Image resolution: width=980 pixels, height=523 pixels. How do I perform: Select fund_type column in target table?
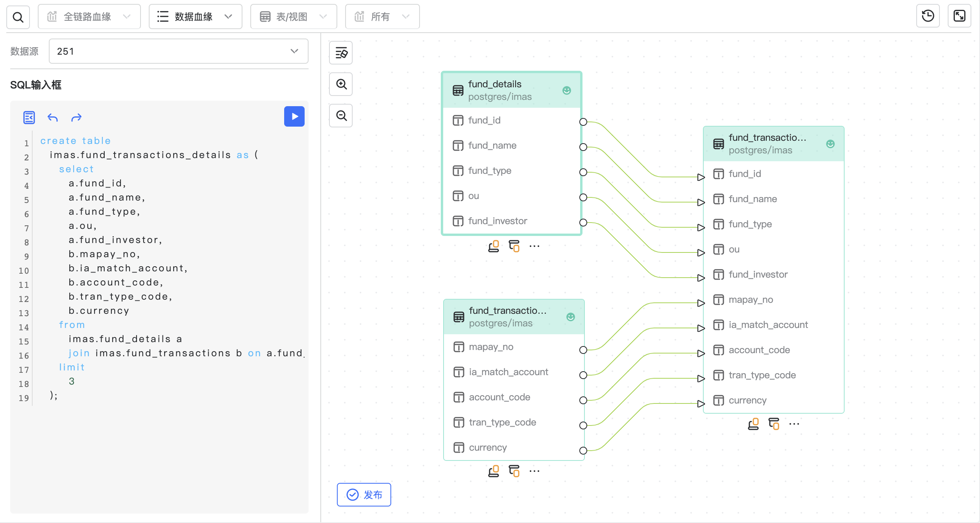coord(774,224)
